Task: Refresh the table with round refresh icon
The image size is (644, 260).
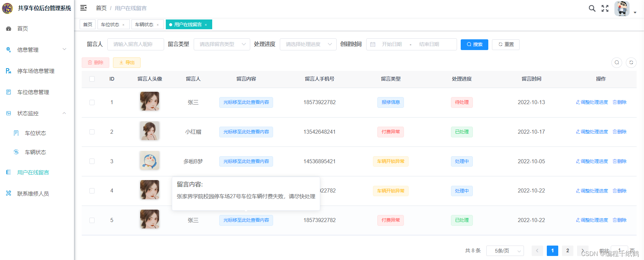Action: [x=631, y=62]
